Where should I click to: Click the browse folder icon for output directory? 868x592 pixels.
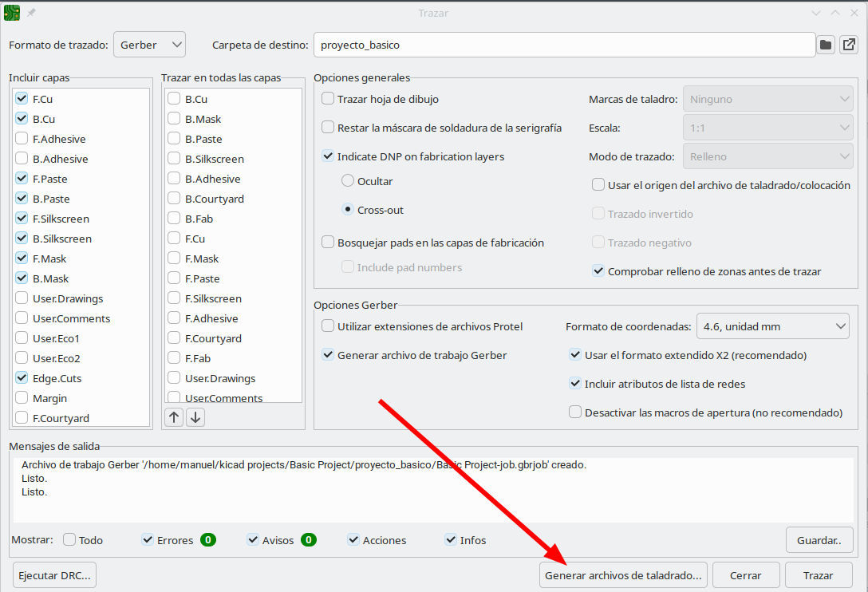826,45
